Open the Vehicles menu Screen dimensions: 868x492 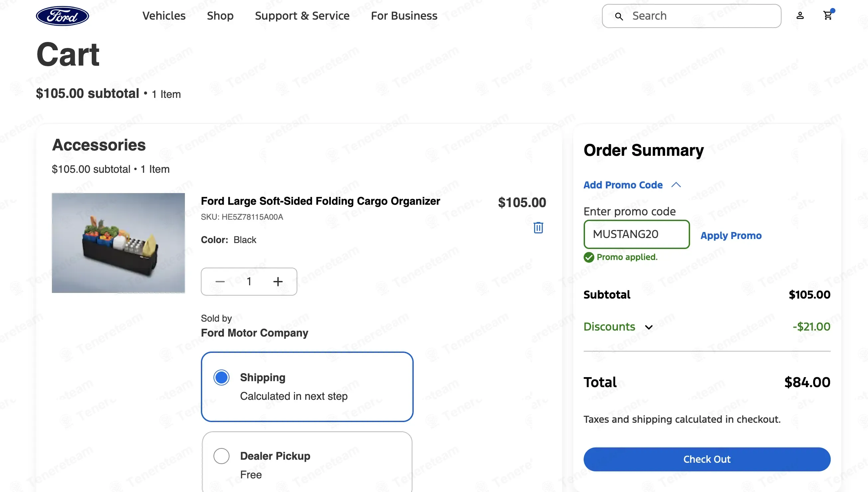[164, 16]
